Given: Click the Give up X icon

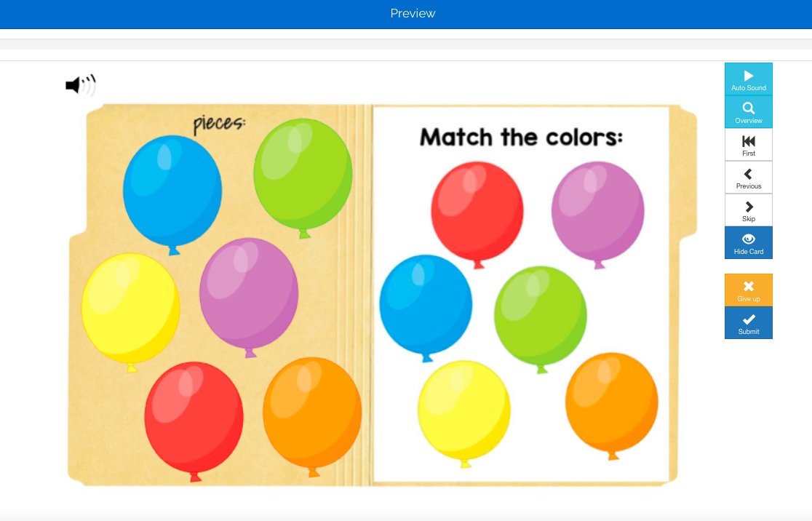Looking at the screenshot, I should pos(749,286).
